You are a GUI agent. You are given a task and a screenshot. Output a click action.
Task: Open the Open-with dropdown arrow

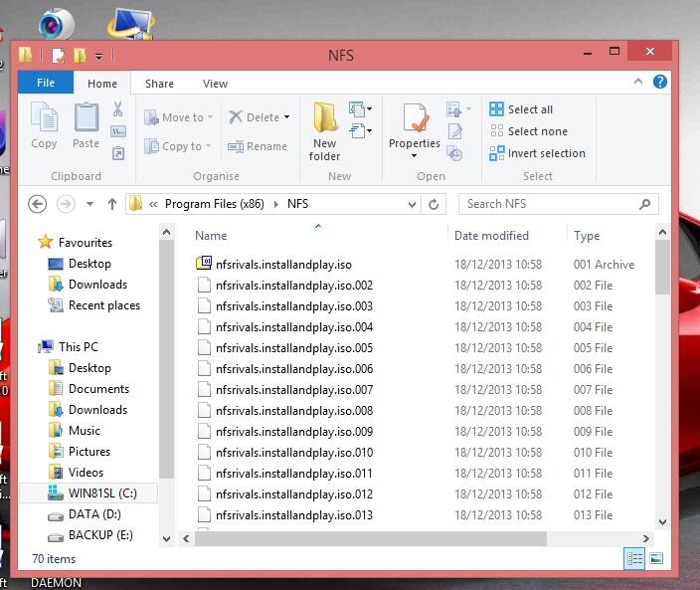tap(468, 108)
